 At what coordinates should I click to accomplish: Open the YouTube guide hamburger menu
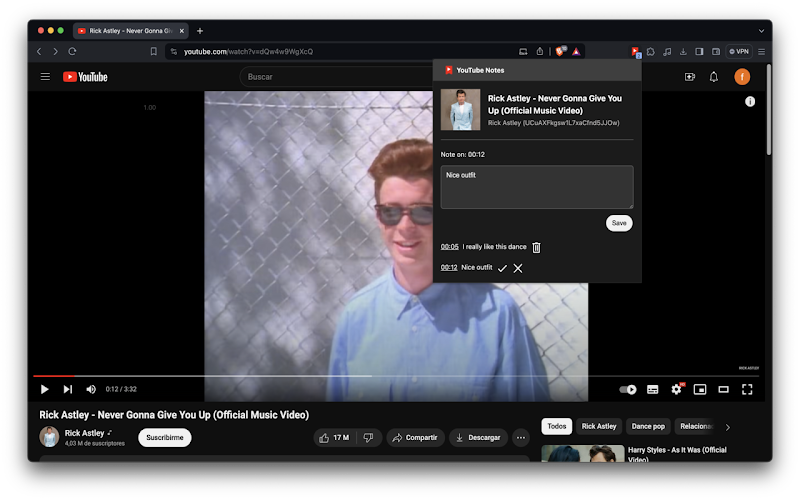[x=45, y=77]
